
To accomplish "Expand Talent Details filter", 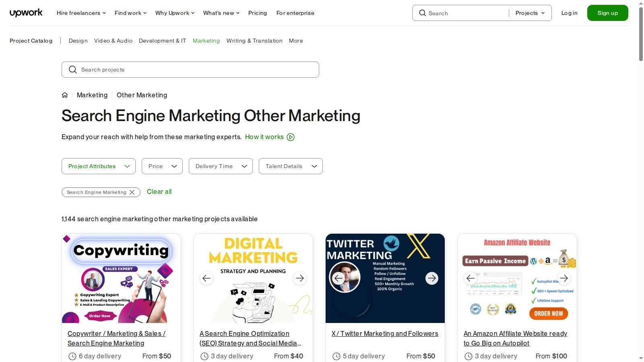I will click(x=291, y=166).
